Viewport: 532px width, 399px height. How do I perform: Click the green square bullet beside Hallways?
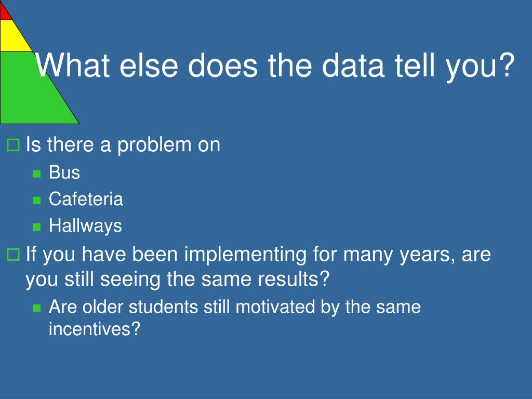pos(37,227)
